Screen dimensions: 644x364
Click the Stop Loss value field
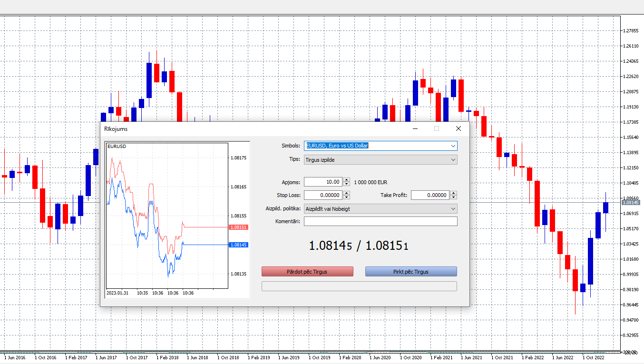click(x=323, y=195)
